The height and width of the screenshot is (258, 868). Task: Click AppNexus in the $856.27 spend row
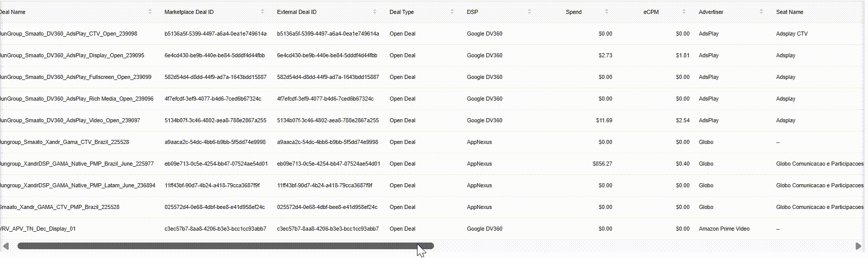(x=479, y=164)
